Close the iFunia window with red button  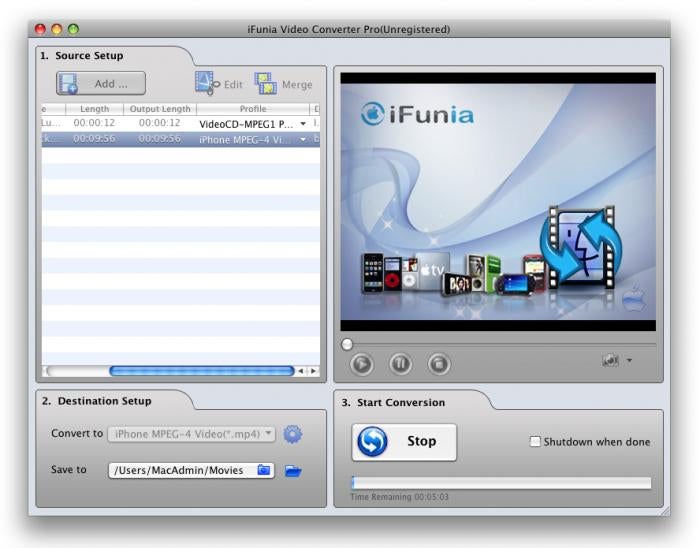pos(40,29)
